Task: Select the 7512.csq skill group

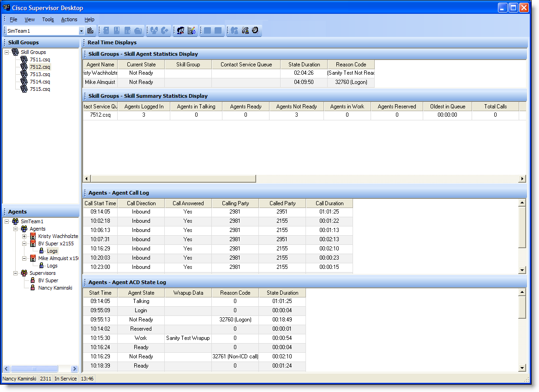Action: tap(40, 67)
